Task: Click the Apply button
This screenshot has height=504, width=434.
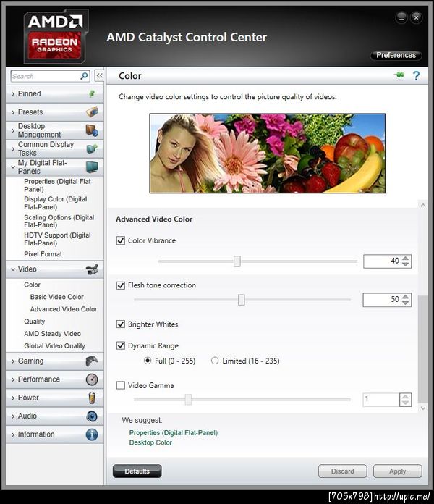Action: point(397,471)
